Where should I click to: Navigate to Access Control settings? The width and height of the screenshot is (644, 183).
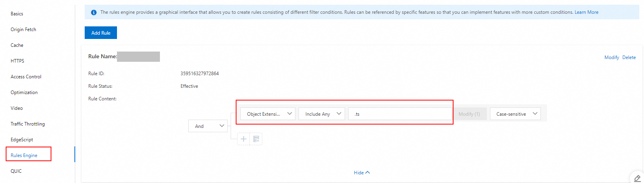pyautogui.click(x=26, y=77)
